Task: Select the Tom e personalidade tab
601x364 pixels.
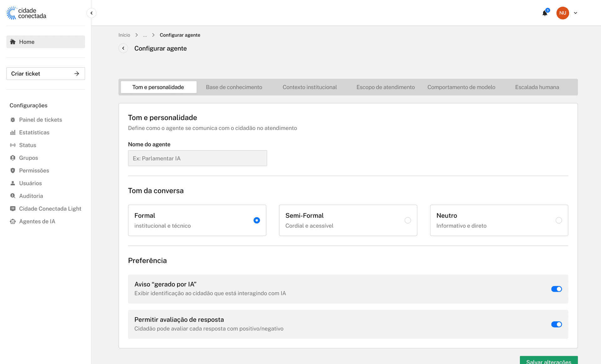Action: click(x=158, y=87)
